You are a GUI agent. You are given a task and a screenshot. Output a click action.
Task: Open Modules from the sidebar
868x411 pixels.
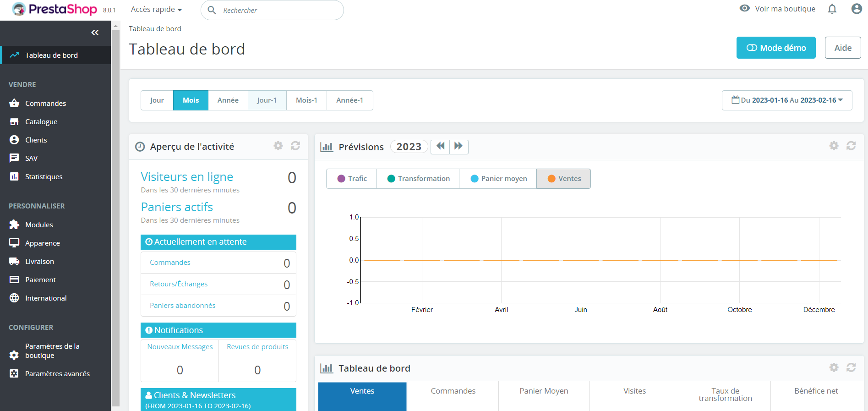point(39,225)
